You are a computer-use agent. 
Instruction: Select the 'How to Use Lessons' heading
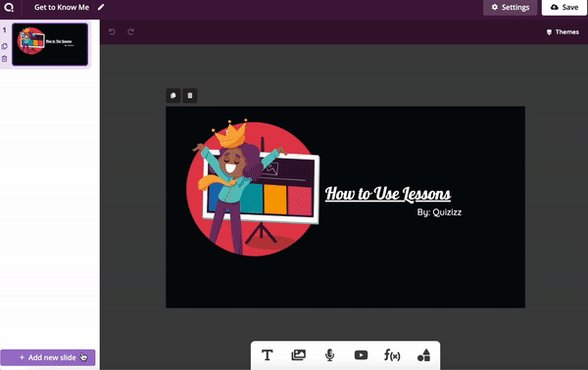388,194
